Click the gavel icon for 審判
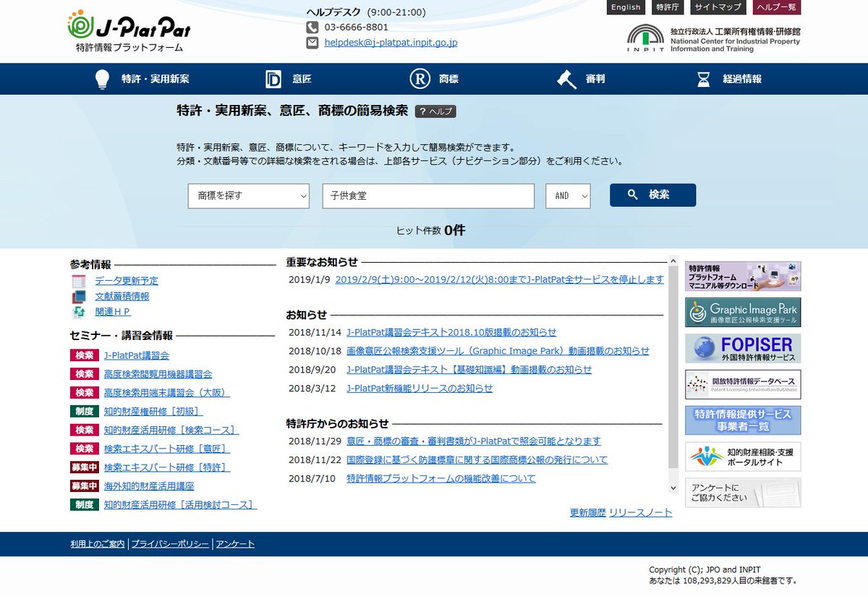Image resolution: width=868 pixels, height=597 pixels. pyautogui.click(x=566, y=79)
